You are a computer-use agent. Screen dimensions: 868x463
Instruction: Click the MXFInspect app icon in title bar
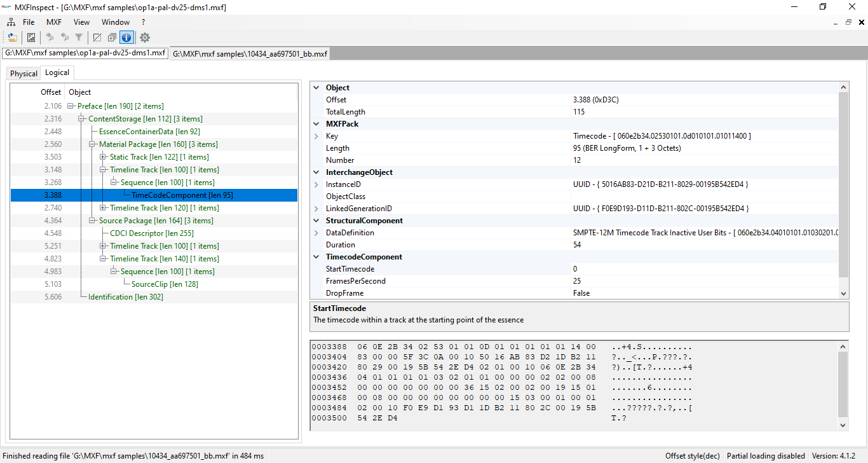[8, 7]
